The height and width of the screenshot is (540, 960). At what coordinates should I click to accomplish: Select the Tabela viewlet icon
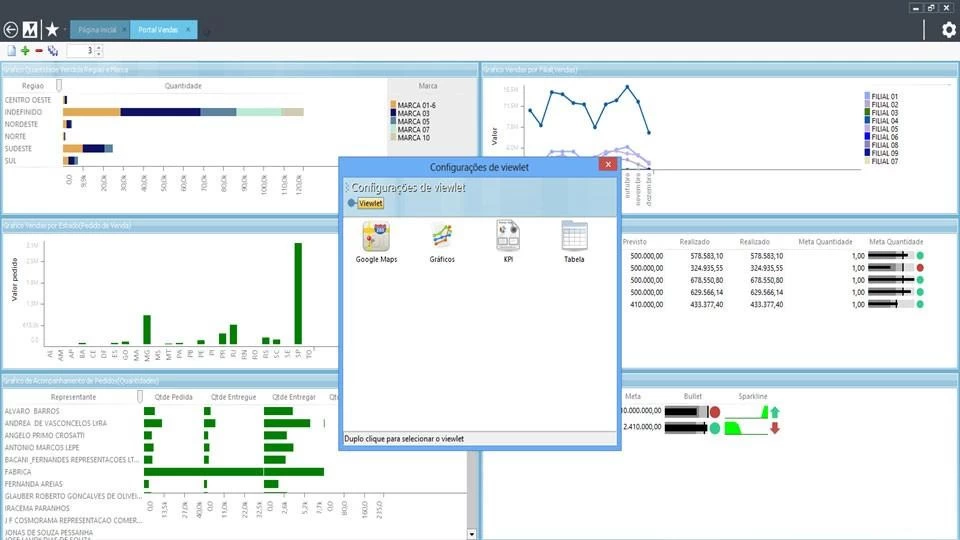click(x=574, y=236)
